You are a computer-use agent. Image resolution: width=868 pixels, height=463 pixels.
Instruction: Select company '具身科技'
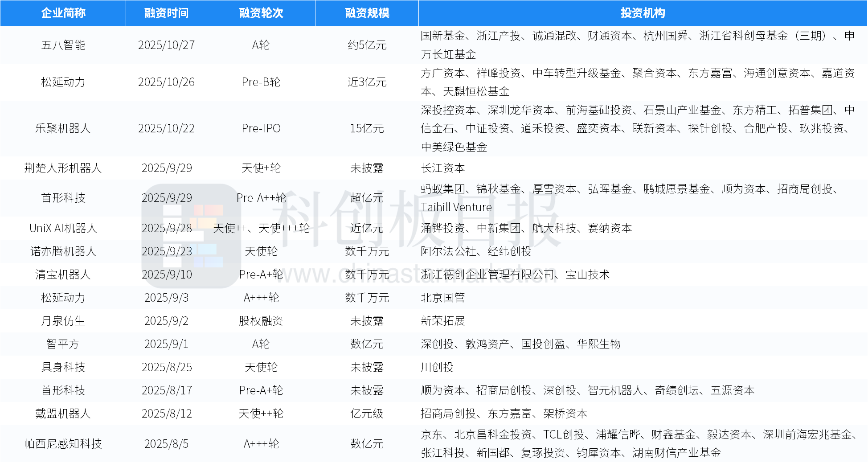[x=63, y=367]
